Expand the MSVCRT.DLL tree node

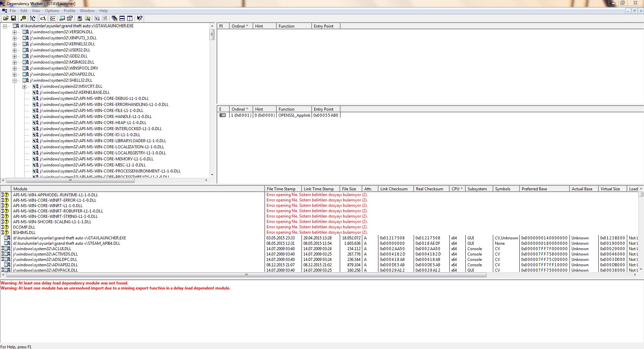[x=25, y=87]
